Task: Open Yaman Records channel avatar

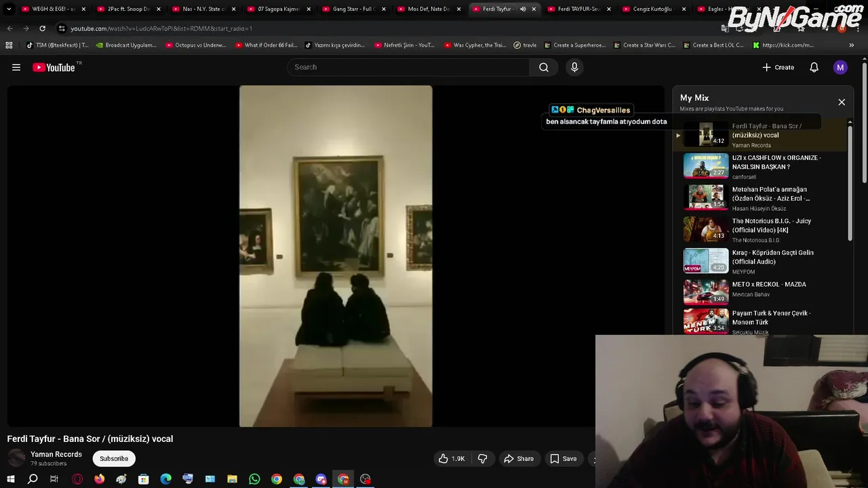Action: pos(16,459)
